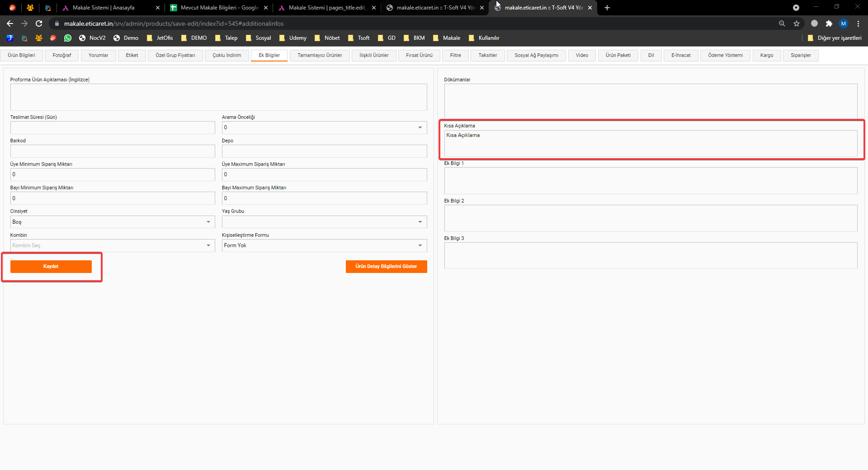Open the Taksitler tab
The width and height of the screenshot is (868, 470).
tap(488, 55)
